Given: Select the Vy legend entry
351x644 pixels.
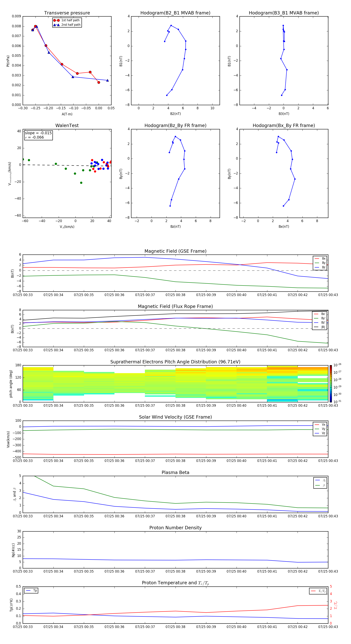Looking at the screenshot, I should click(320, 429).
